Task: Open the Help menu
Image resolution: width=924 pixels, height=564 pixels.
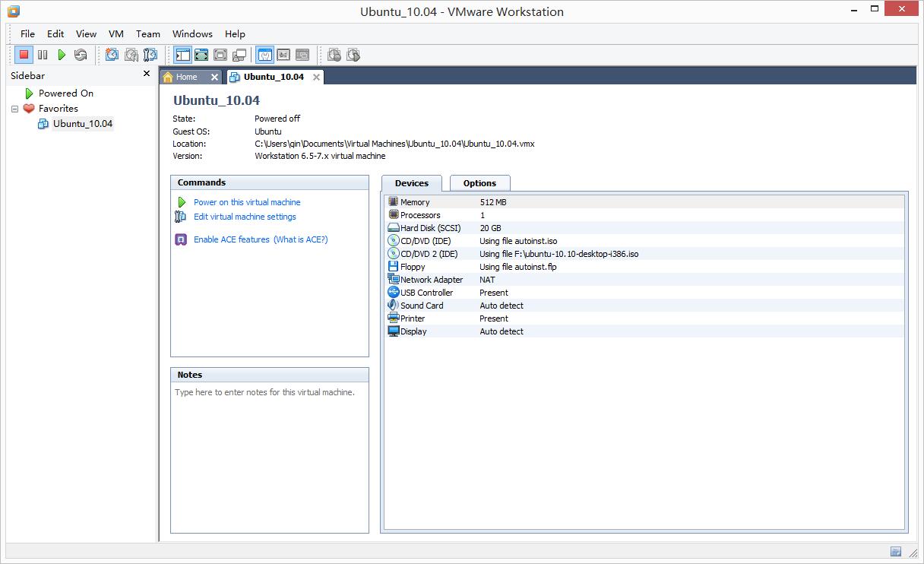Action: [x=235, y=33]
